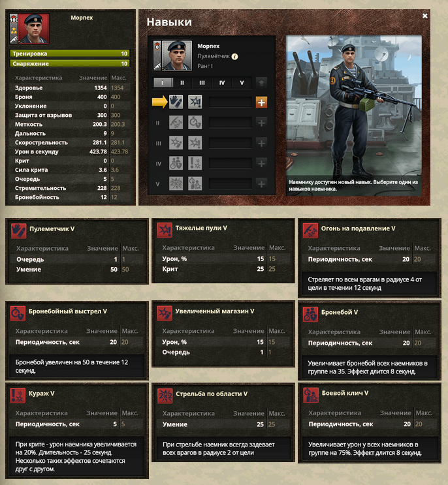Open Пулемётчик class info icon
Viewport: 448px width, 485px height.
(235, 56)
